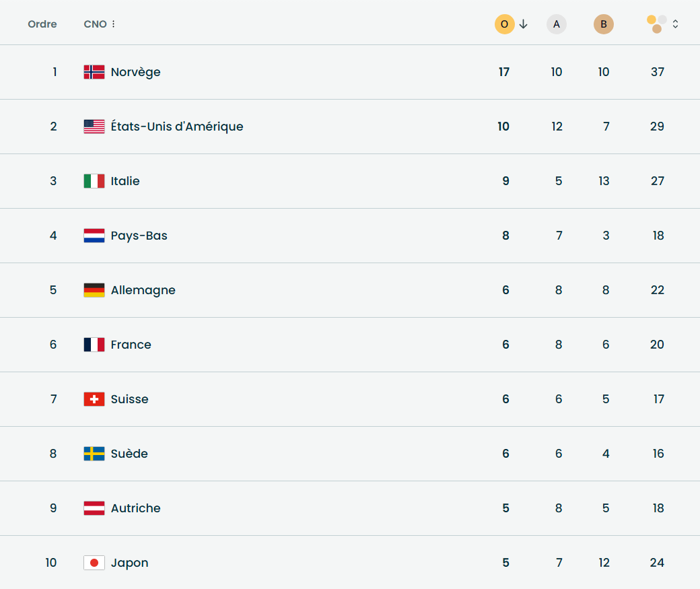Toggle gold sort direction arrow
700x589 pixels.
[x=524, y=24]
